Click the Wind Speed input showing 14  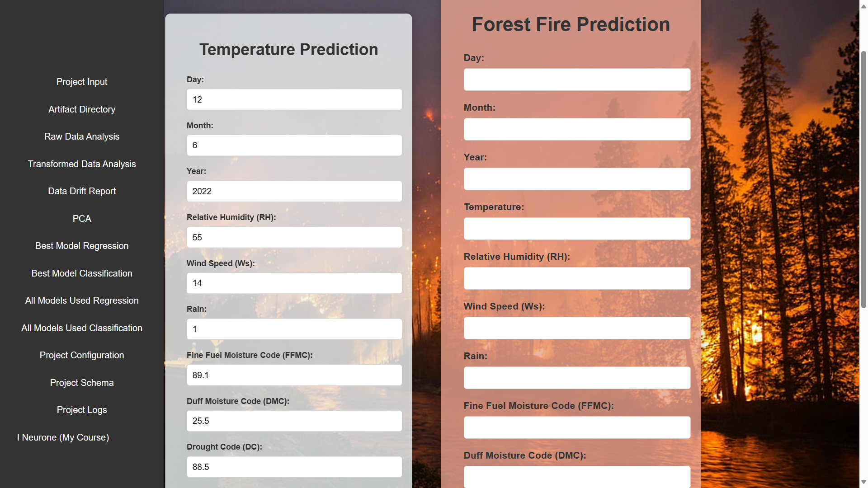[x=294, y=283]
